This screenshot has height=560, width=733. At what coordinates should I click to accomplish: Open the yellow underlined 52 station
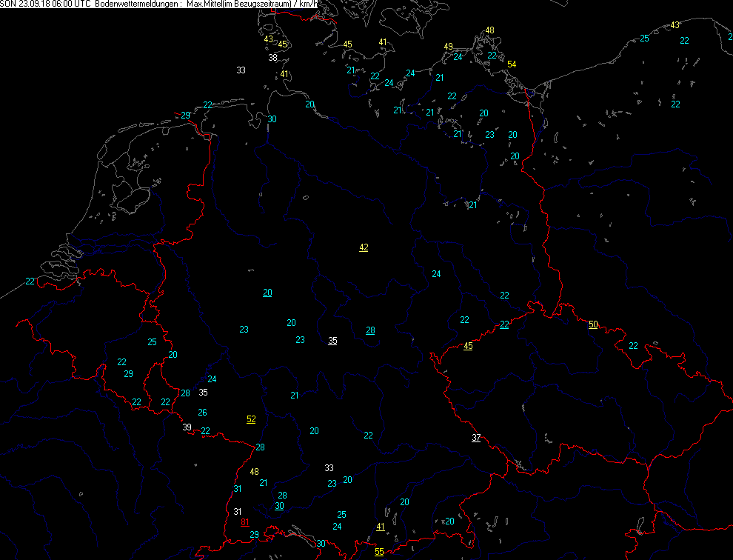pos(251,419)
